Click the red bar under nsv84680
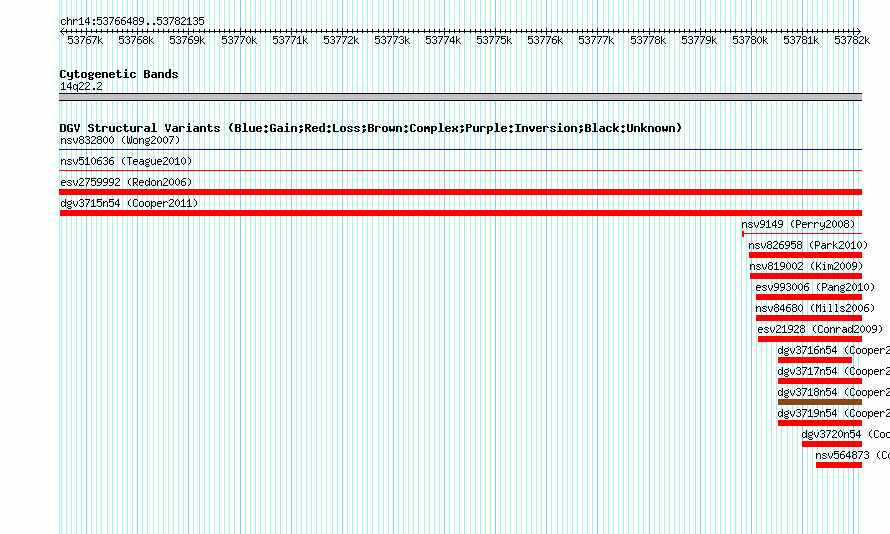This screenshot has width=890, height=534. pyautogui.click(x=809, y=318)
